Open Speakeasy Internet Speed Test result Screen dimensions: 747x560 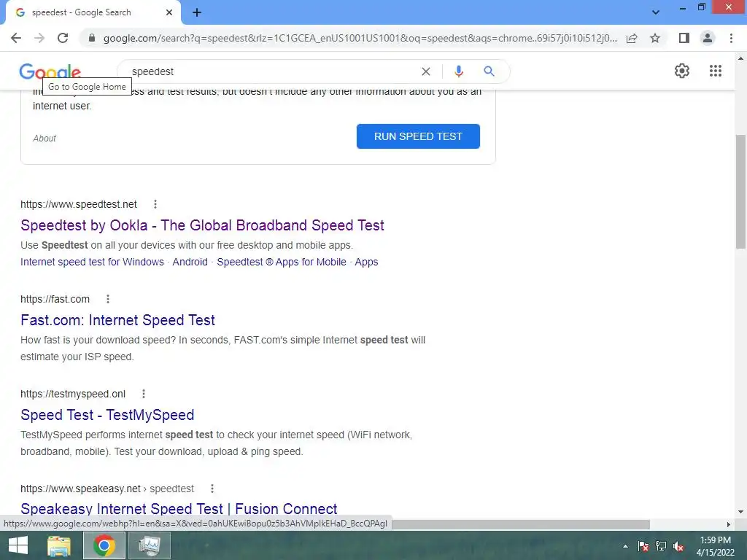179,508
